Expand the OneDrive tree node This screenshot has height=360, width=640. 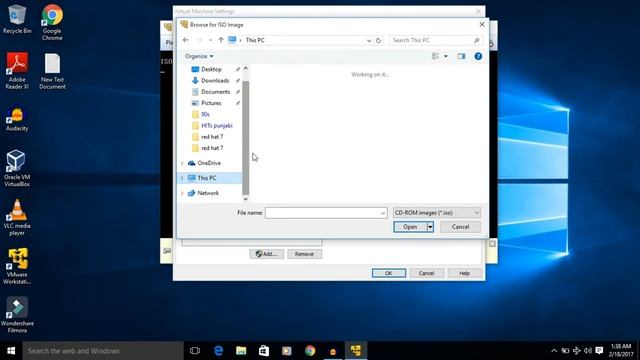coord(182,163)
